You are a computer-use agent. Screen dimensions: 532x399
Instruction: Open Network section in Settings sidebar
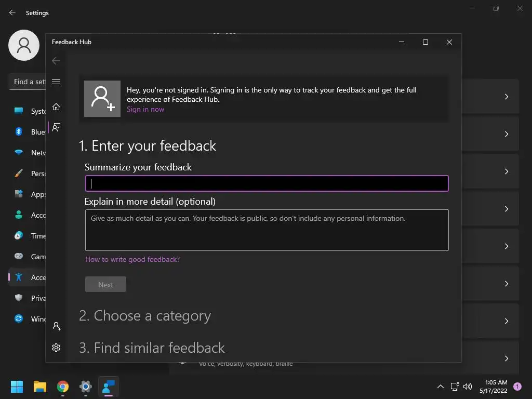[27, 153]
